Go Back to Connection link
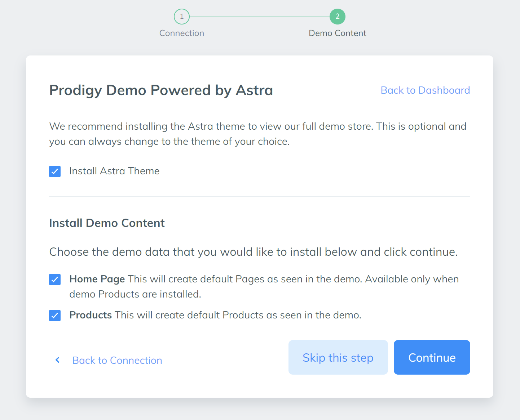 pyautogui.click(x=117, y=360)
